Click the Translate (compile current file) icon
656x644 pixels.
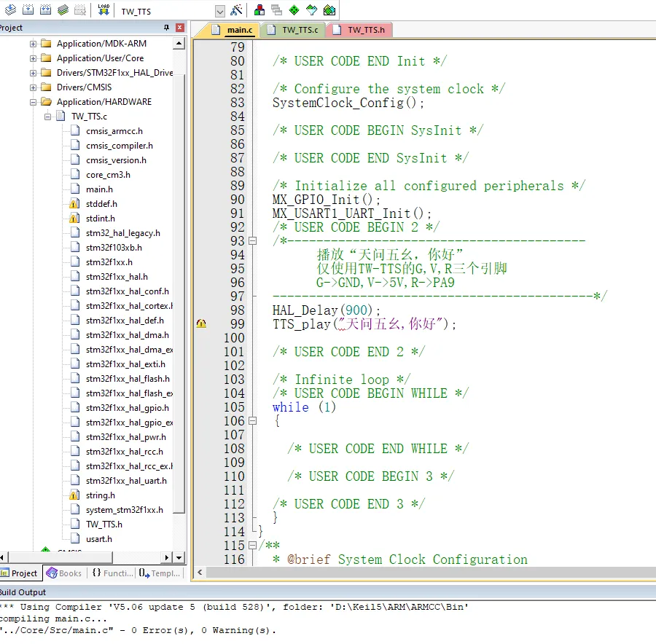10,10
